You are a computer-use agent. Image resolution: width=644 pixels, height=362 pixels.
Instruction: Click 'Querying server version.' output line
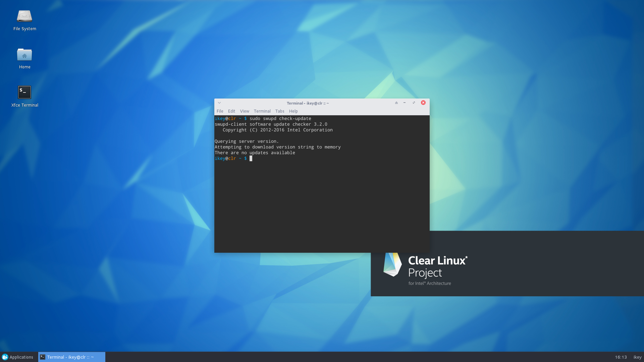tap(247, 141)
